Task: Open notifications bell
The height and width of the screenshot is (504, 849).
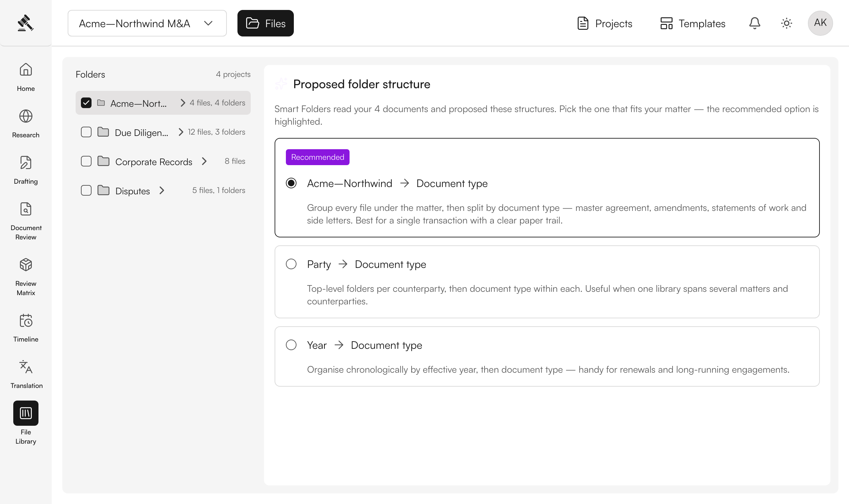Action: click(x=754, y=23)
